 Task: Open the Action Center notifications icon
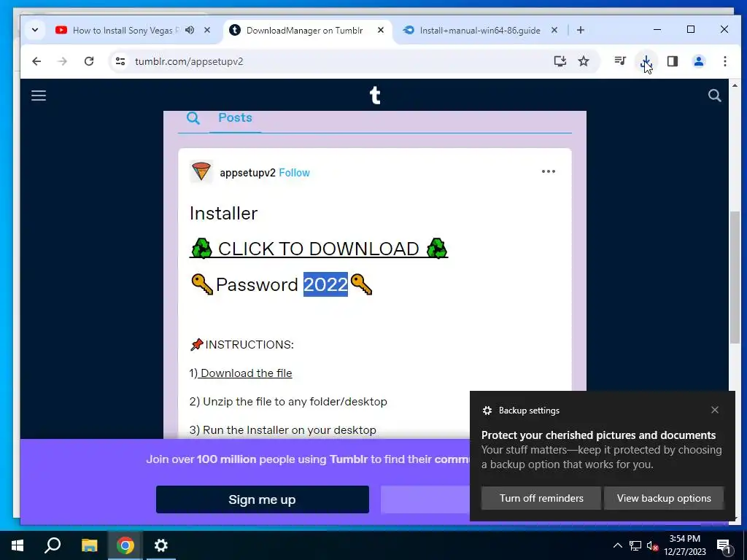pyautogui.click(x=724, y=545)
